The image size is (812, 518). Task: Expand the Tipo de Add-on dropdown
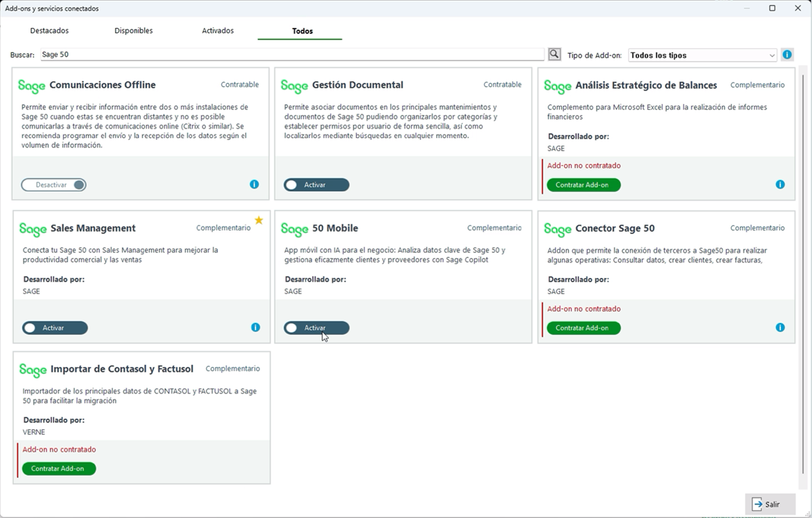click(702, 55)
